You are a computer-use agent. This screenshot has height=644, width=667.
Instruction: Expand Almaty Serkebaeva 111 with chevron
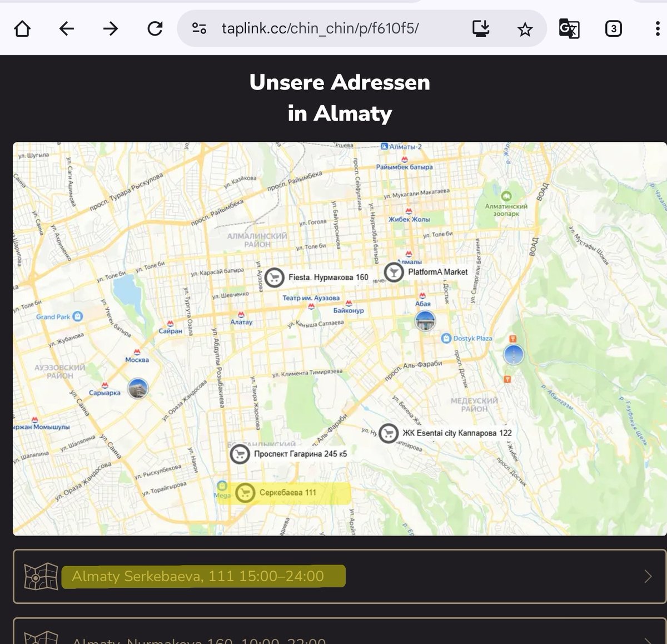[648, 577]
